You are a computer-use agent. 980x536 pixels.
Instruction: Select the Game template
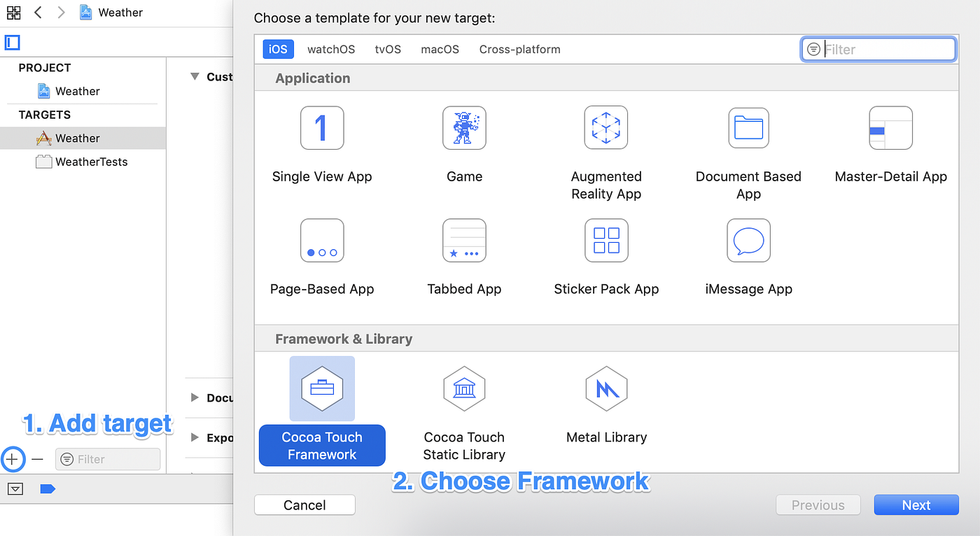point(464,140)
